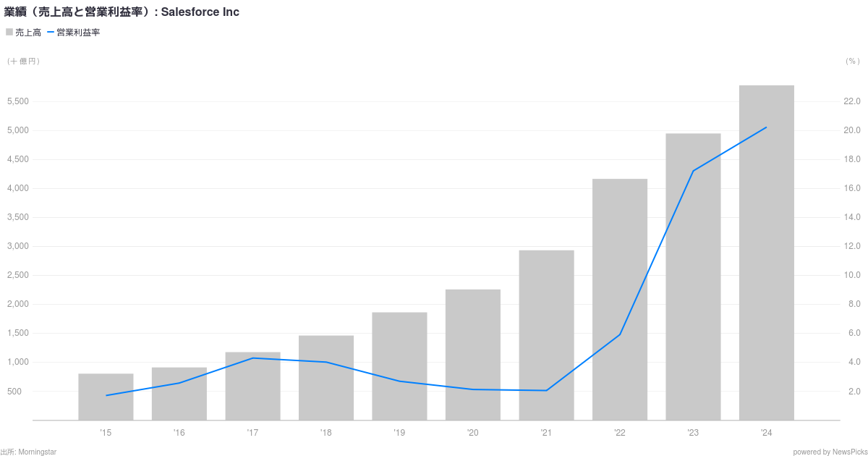868x456 pixels.
Task: Toggle the 営業利益率 legend entry
Action: [x=73, y=33]
